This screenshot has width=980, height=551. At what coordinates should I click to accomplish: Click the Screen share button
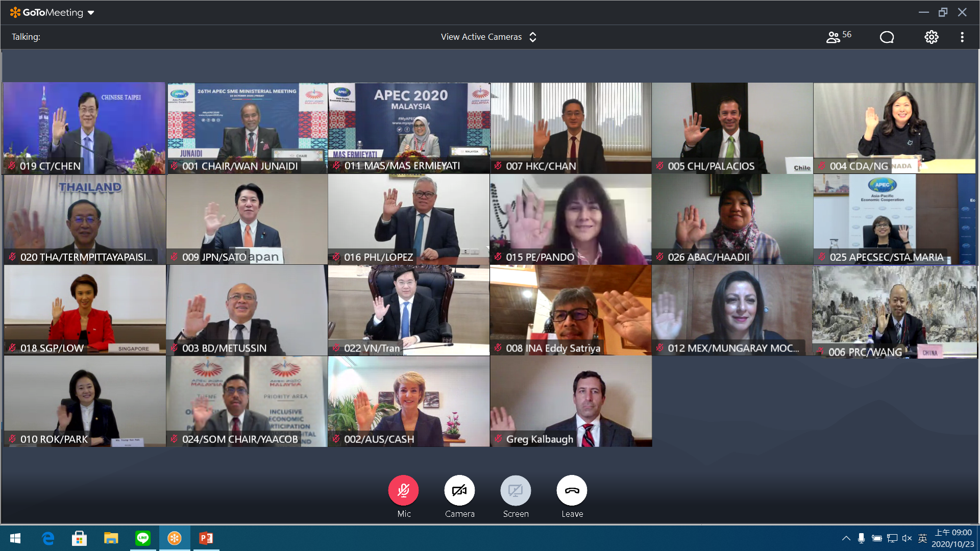pyautogui.click(x=516, y=491)
